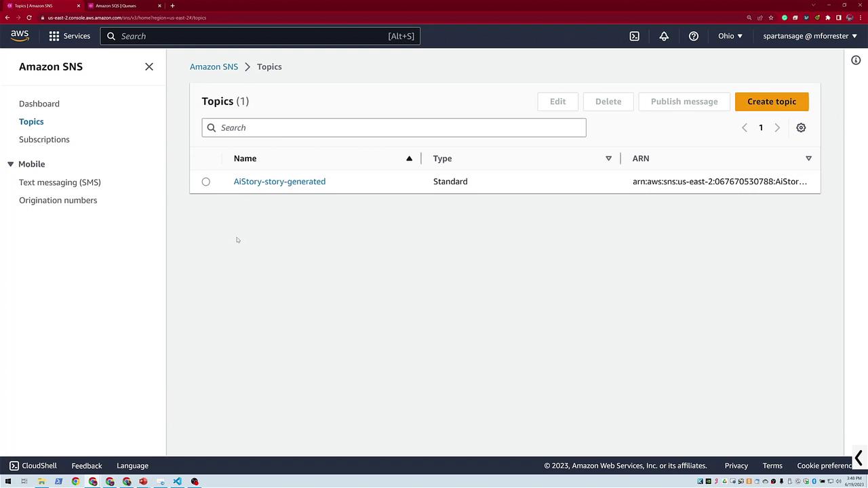
Task: Click the Create topic button
Action: 772,102
